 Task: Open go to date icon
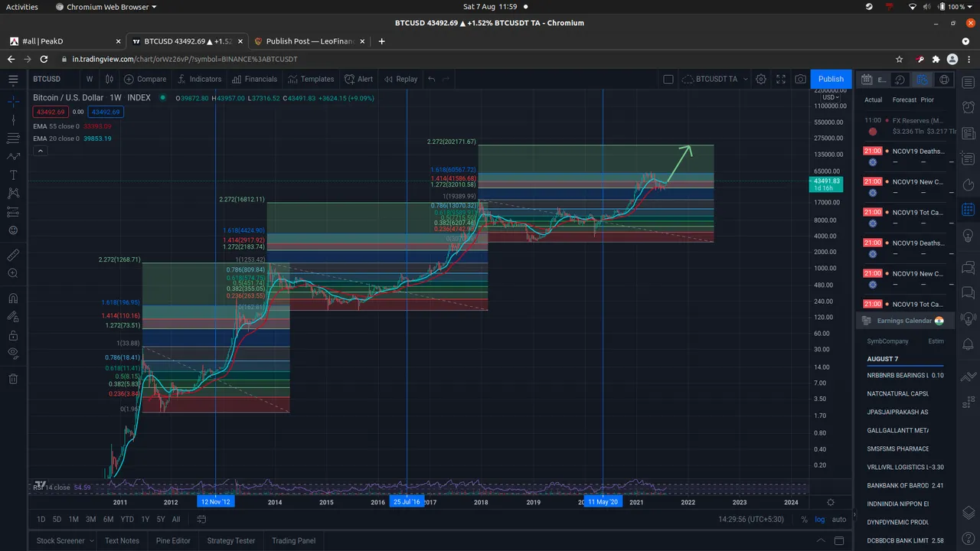click(201, 520)
